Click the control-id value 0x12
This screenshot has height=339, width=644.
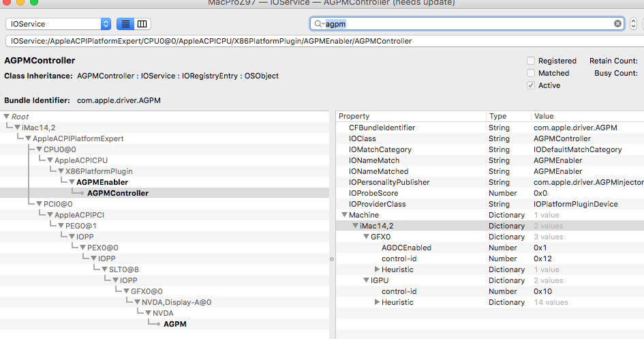point(542,259)
